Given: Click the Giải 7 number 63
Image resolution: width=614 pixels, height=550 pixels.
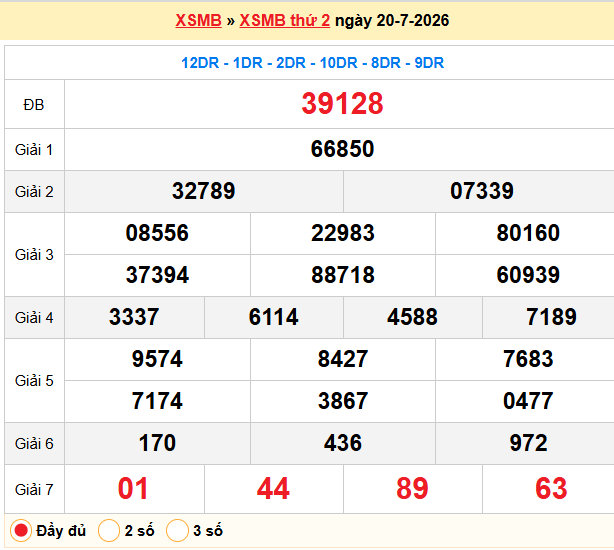Looking at the screenshot, I should pos(551,489).
